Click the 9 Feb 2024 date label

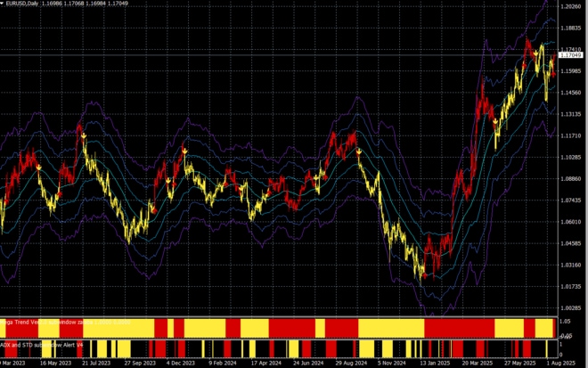(223, 364)
